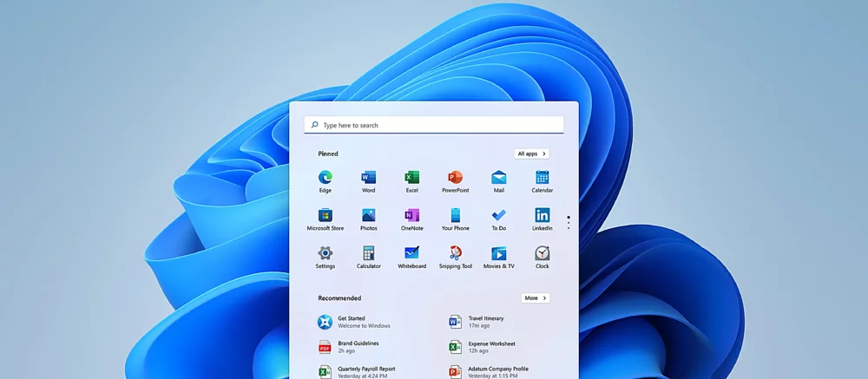Launch Word from pinned apps
Image resolution: width=868 pixels, height=379 pixels.
point(368,178)
